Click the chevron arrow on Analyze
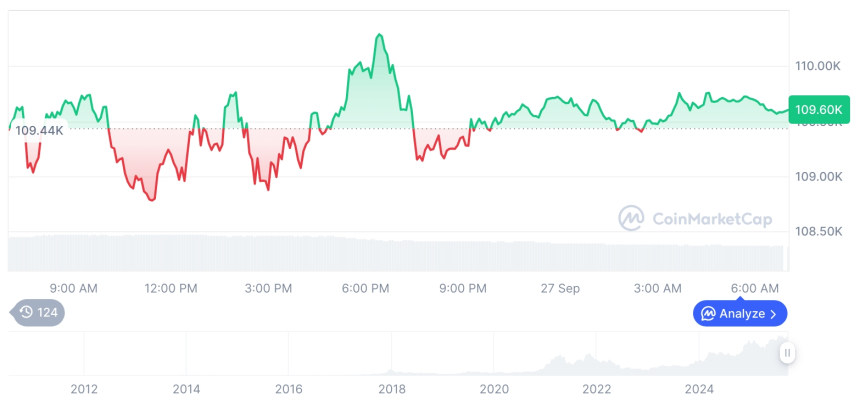This screenshot has width=860, height=401. tap(774, 314)
